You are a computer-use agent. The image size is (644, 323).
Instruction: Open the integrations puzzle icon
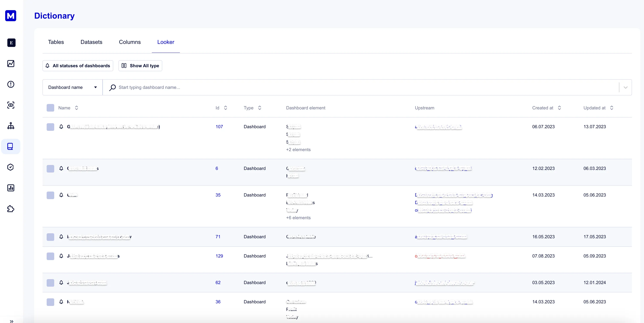[11, 209]
